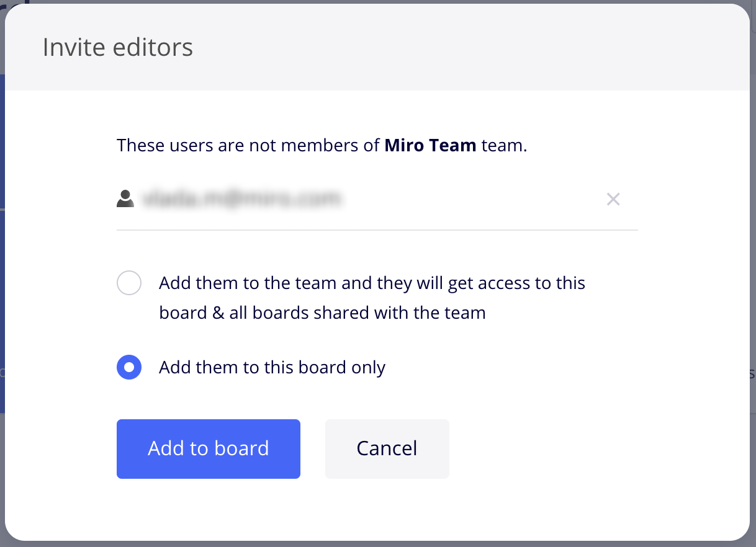Click the person icon beside the email

point(125,199)
